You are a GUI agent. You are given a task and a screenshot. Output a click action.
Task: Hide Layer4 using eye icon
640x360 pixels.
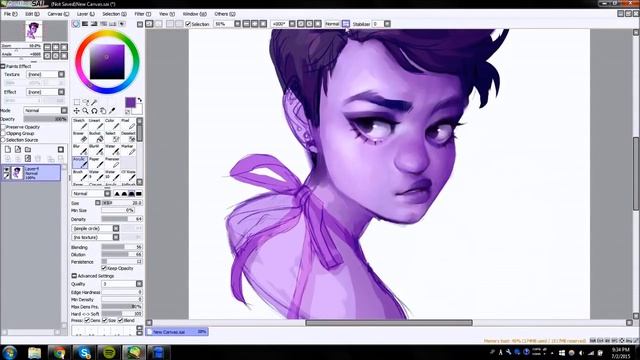coord(7,169)
